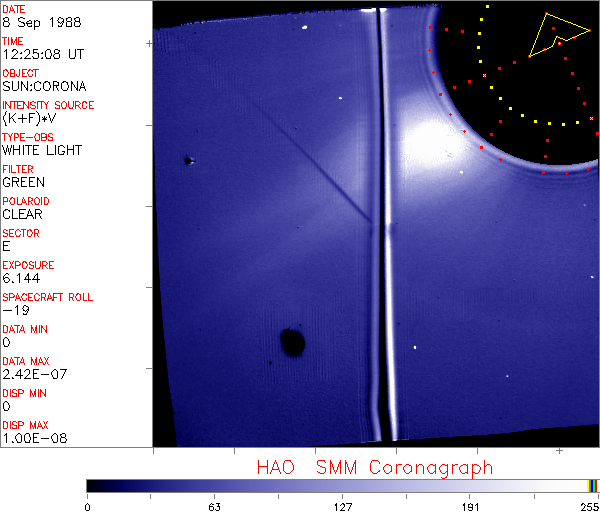Viewport: 600px width, 512px height.
Task: Click the "127" color bar tick label
Action: [342, 507]
